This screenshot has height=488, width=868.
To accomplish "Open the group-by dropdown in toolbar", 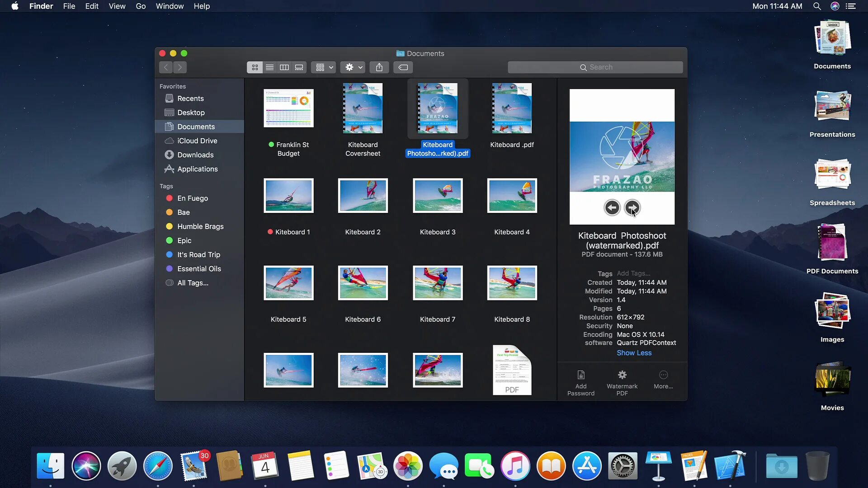I will pos(324,67).
